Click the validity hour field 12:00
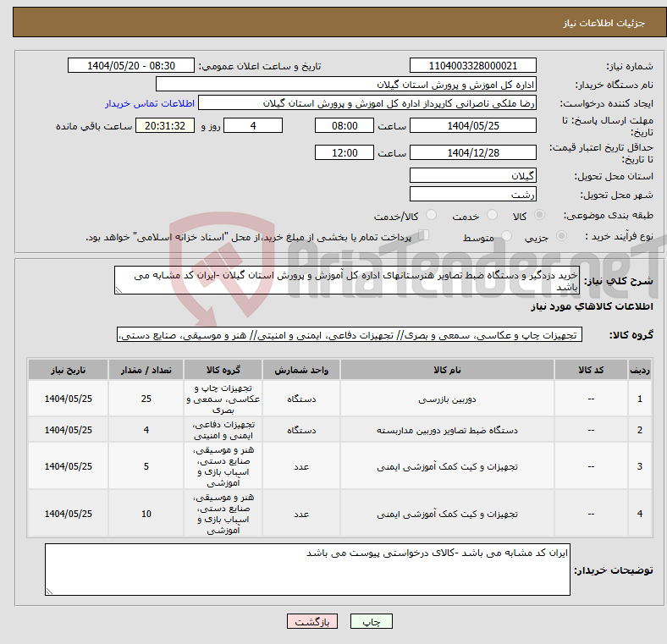Viewport: 667px width, 644px height. 345,152
